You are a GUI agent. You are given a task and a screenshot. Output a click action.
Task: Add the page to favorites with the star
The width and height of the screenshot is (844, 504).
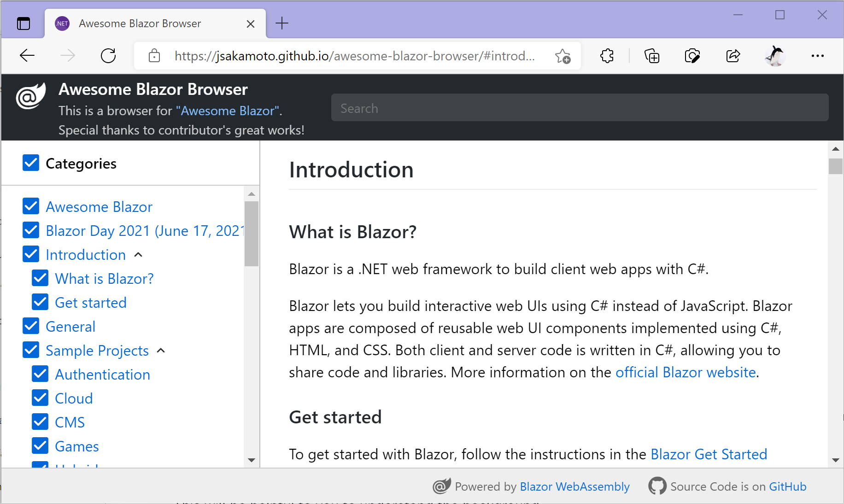click(563, 56)
